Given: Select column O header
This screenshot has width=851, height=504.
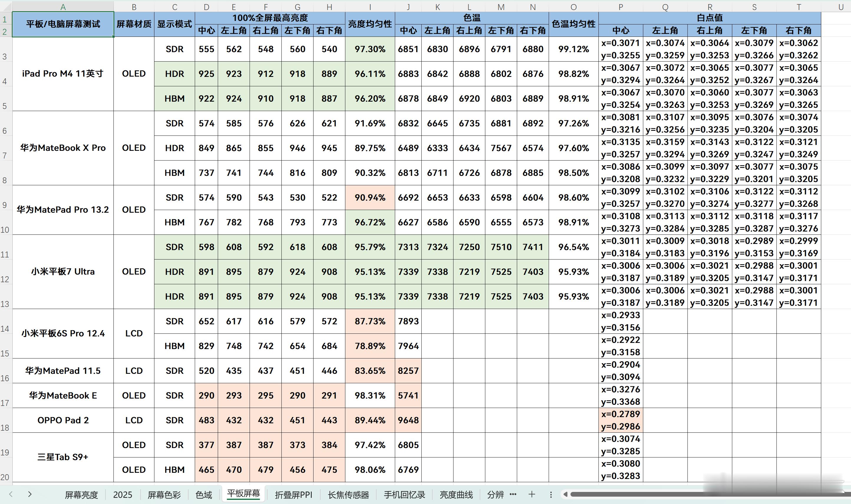Looking at the screenshot, I should point(573,7).
